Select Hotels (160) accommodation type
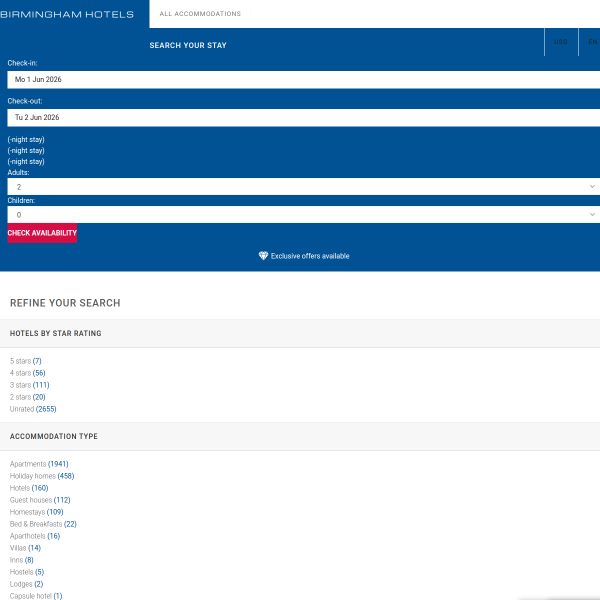The height and width of the screenshot is (600, 600). click(x=29, y=488)
